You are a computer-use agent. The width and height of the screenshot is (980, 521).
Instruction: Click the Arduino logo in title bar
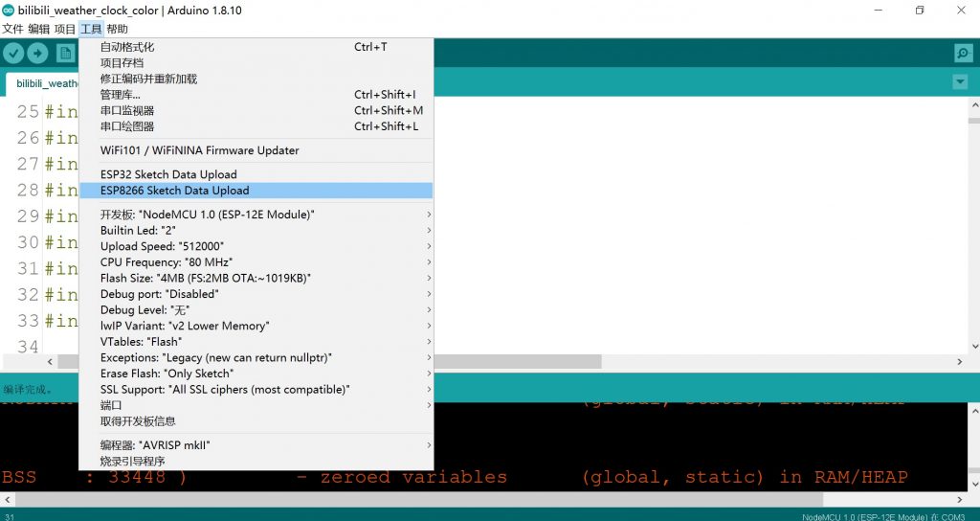click(x=9, y=10)
